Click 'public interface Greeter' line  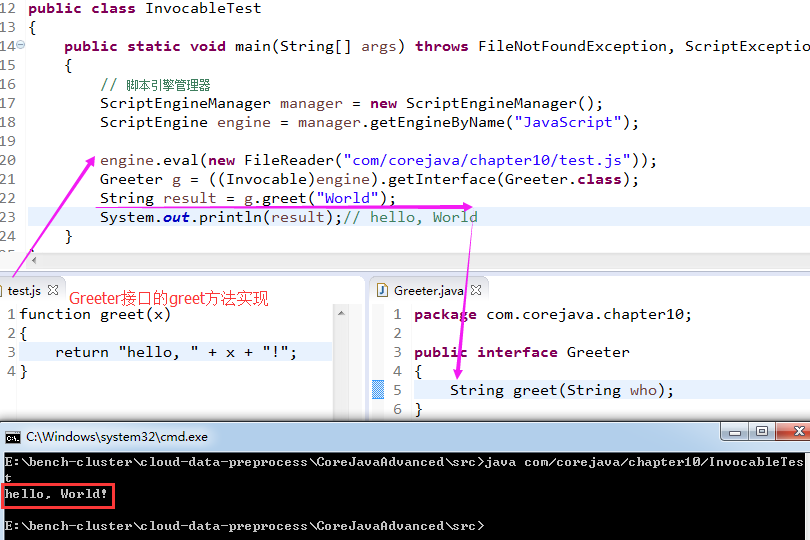[x=522, y=352]
